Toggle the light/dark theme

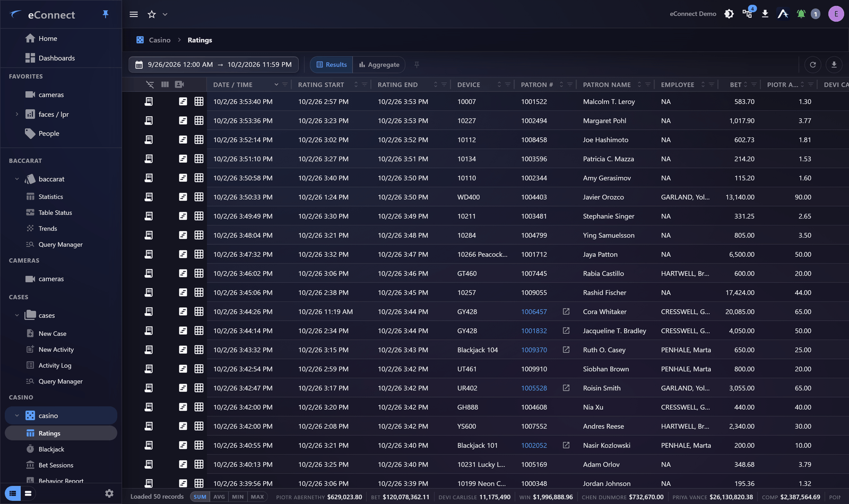tap(729, 14)
